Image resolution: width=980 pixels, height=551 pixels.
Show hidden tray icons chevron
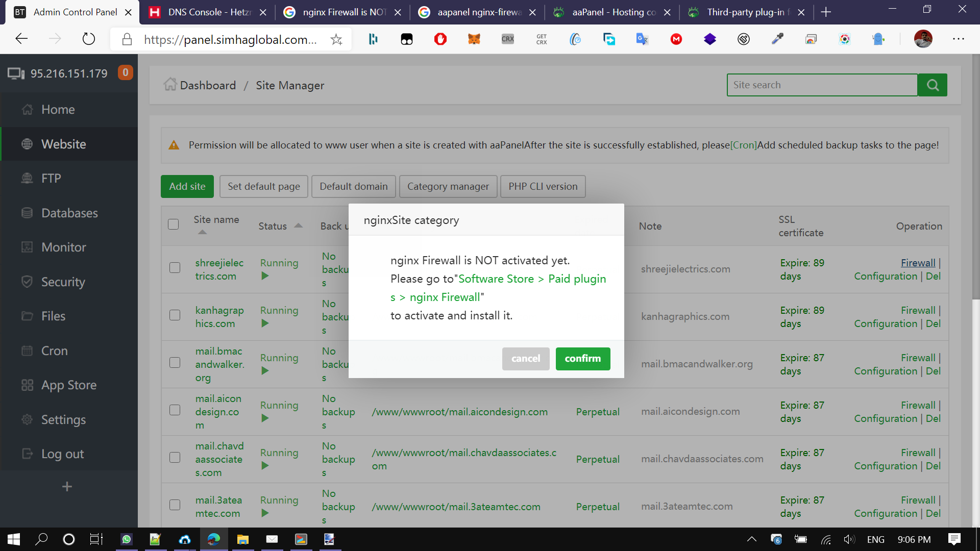[752, 539]
